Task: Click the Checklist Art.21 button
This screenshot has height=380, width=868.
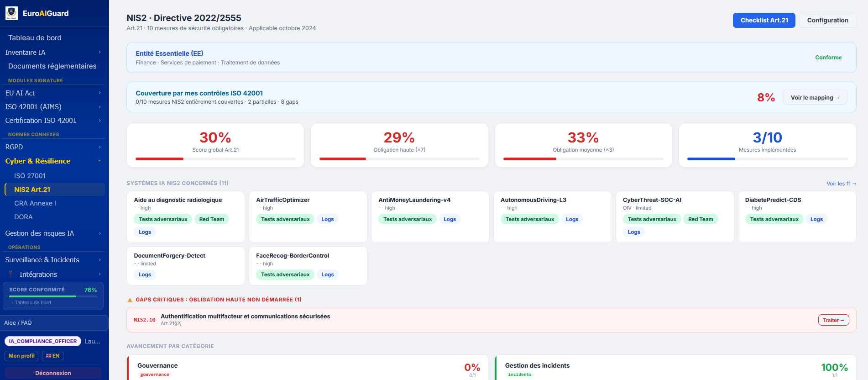Action: (764, 20)
